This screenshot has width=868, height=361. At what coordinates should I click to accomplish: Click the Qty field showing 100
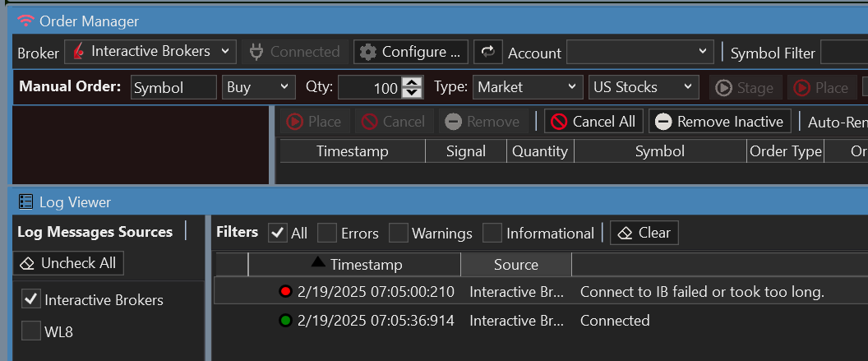pyautogui.click(x=370, y=87)
